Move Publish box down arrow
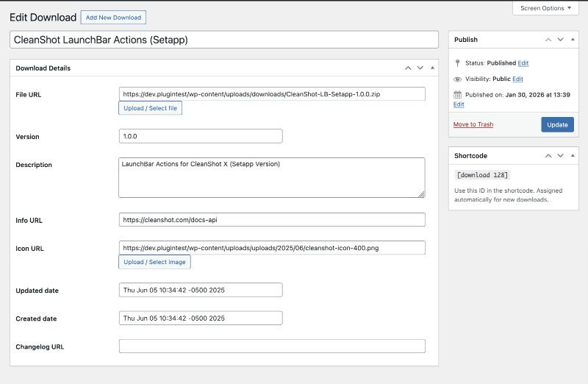This screenshot has height=384, width=588. click(x=560, y=40)
